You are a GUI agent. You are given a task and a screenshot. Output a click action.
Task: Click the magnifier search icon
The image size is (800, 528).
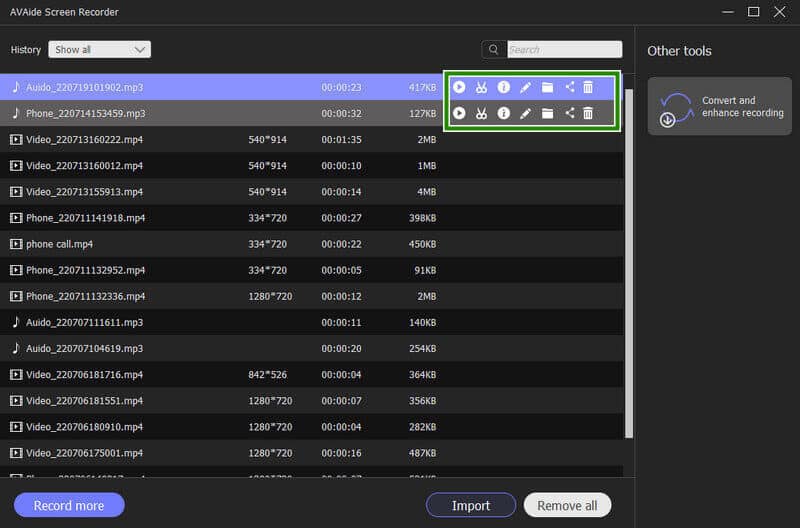(494, 49)
